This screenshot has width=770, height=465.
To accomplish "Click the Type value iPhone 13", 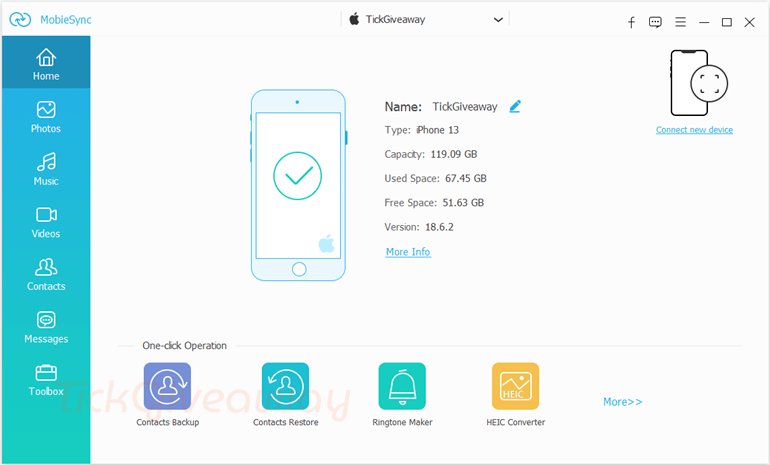I will [438, 130].
